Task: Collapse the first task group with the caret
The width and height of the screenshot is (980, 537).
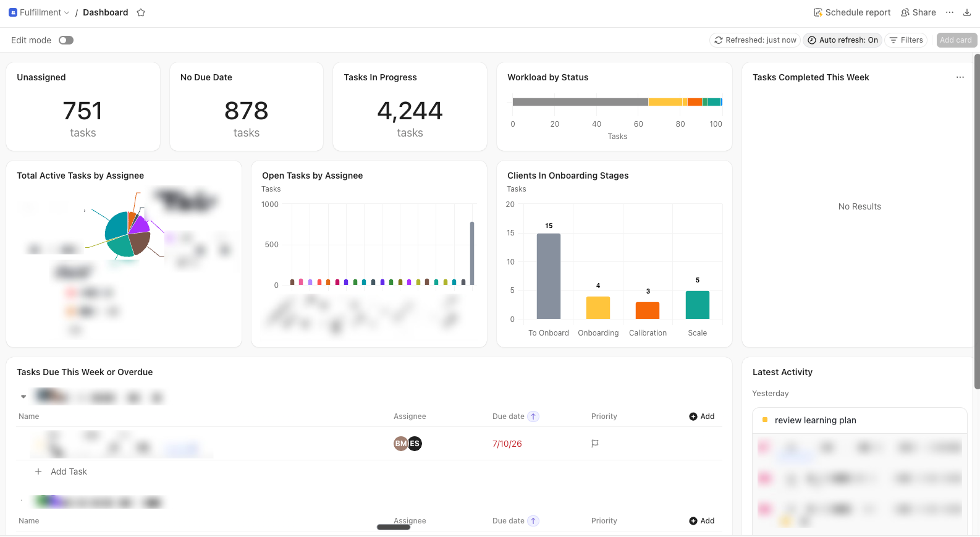Action: click(x=23, y=397)
